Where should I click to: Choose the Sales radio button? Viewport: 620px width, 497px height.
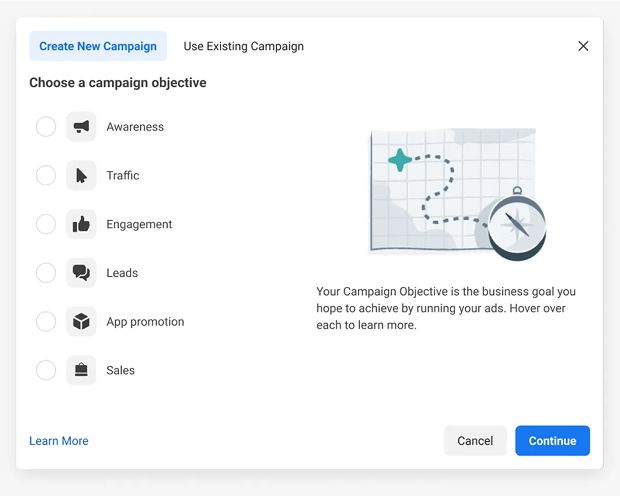pos(46,370)
